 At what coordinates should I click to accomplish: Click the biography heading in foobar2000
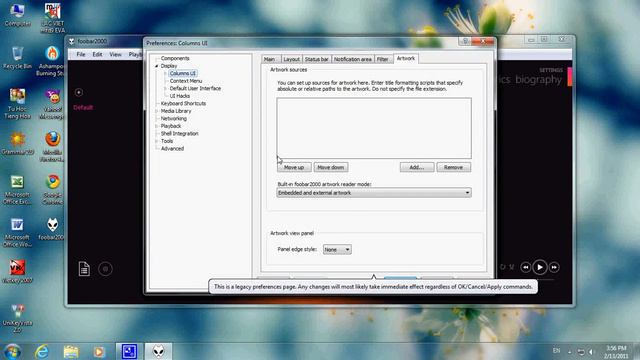coord(538,80)
